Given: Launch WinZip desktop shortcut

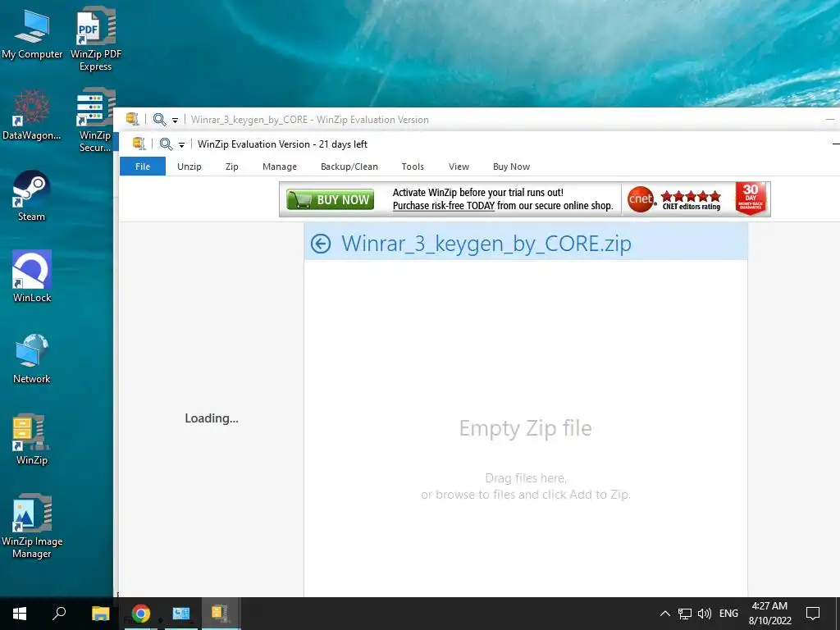Looking at the screenshot, I should click(x=32, y=439).
